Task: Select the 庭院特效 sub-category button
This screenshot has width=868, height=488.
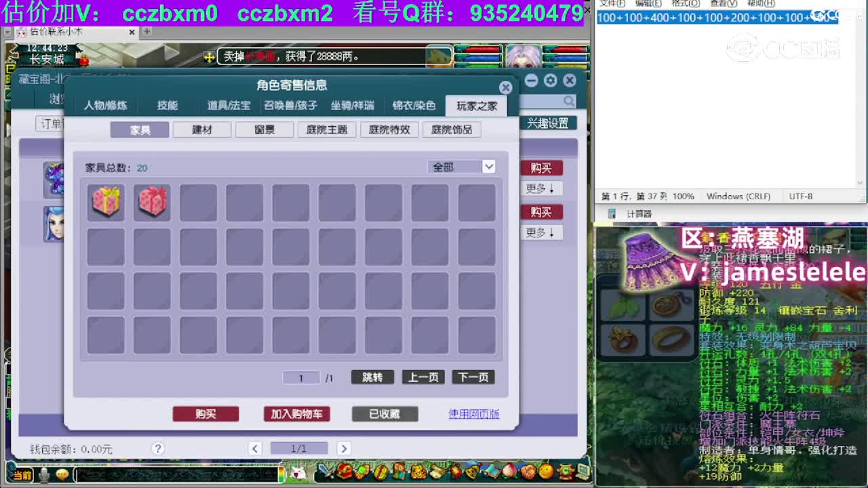Action: click(x=389, y=129)
